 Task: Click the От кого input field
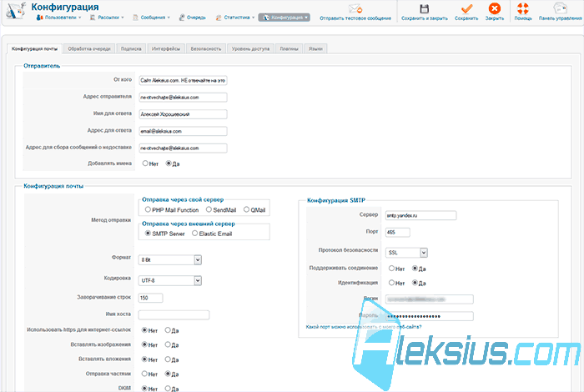pos(183,80)
